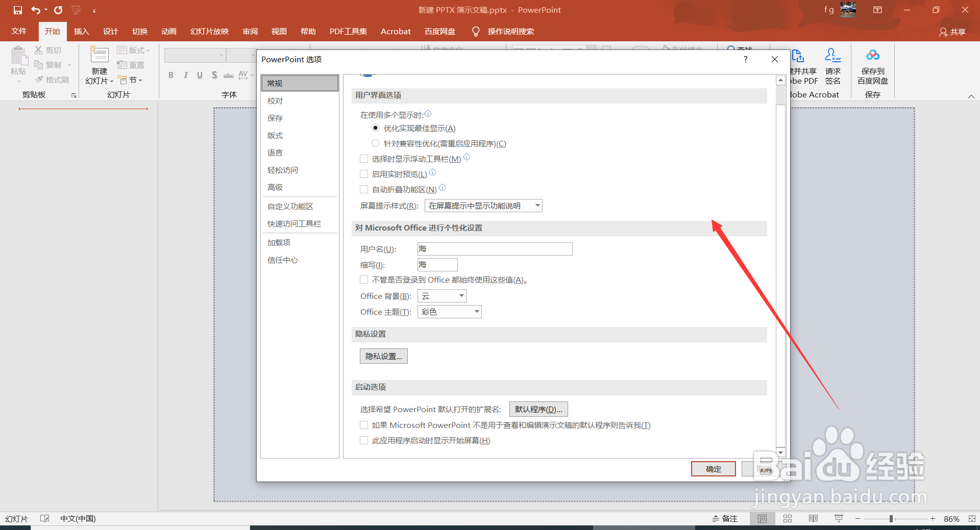This screenshot has height=530, width=980.
Task: Check 此应用程序启动时显示开始屏幕
Action: 364,440
